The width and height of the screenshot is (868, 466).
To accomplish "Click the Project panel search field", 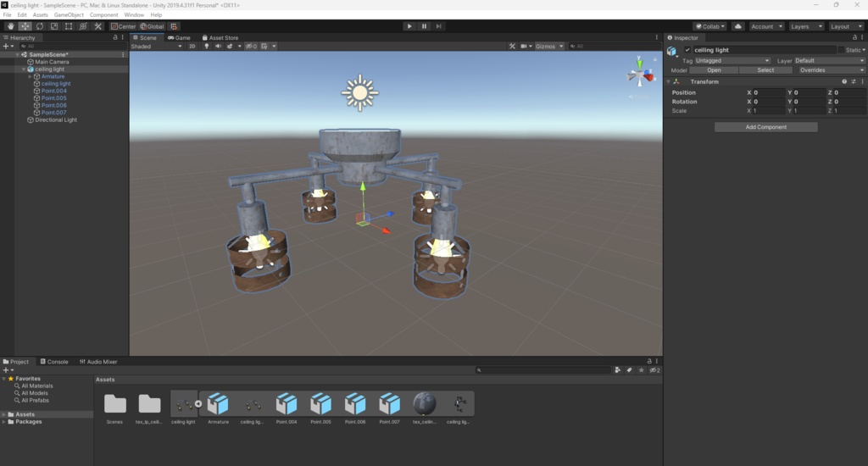I will pos(543,369).
